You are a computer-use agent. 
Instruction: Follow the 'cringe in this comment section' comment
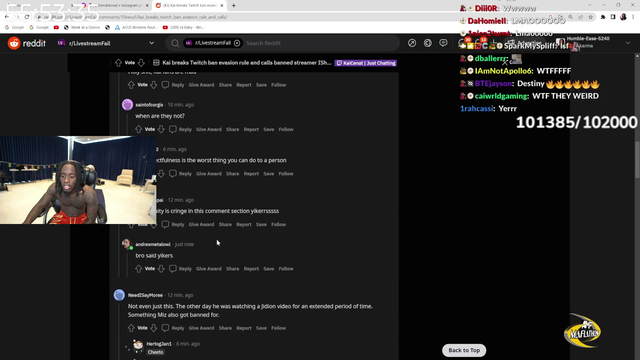pos(279,224)
